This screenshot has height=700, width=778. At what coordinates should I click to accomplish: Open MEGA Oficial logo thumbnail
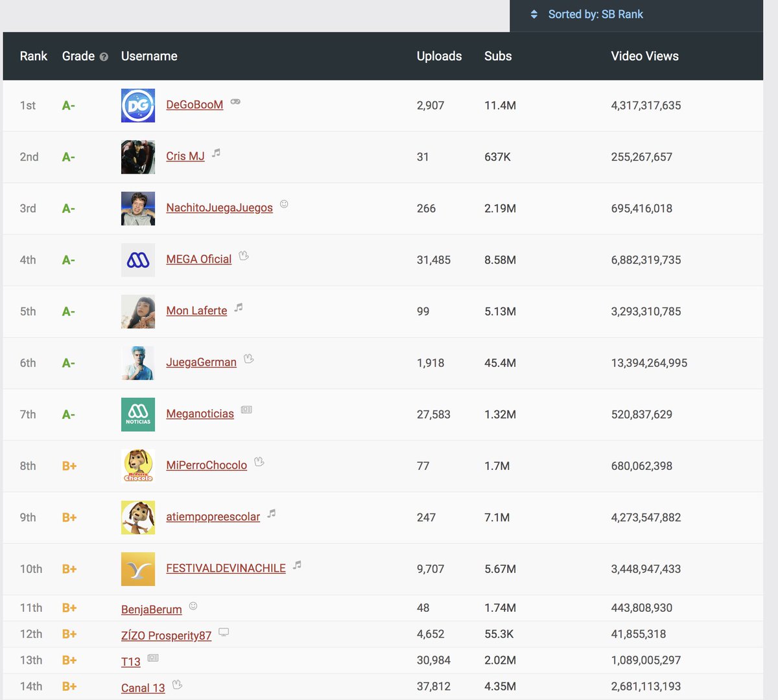pyautogui.click(x=138, y=260)
